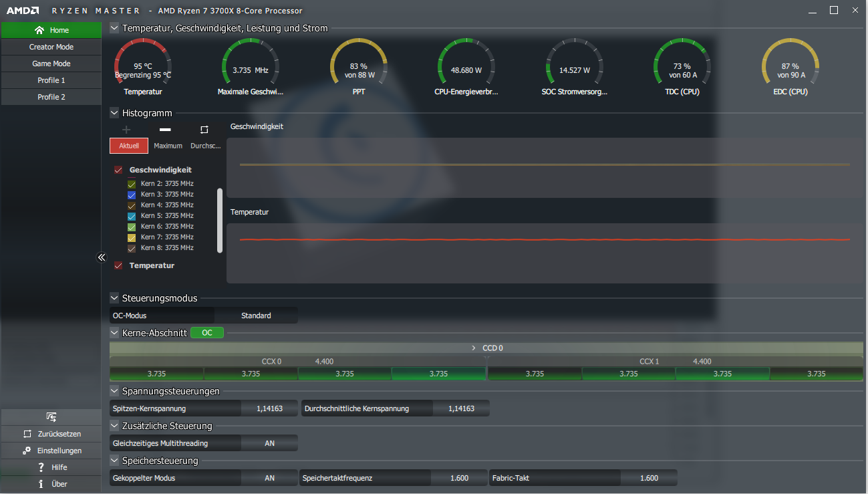Click the import/export profile icon above Zurücksetzen
The height and width of the screenshot is (494, 868).
(x=51, y=417)
